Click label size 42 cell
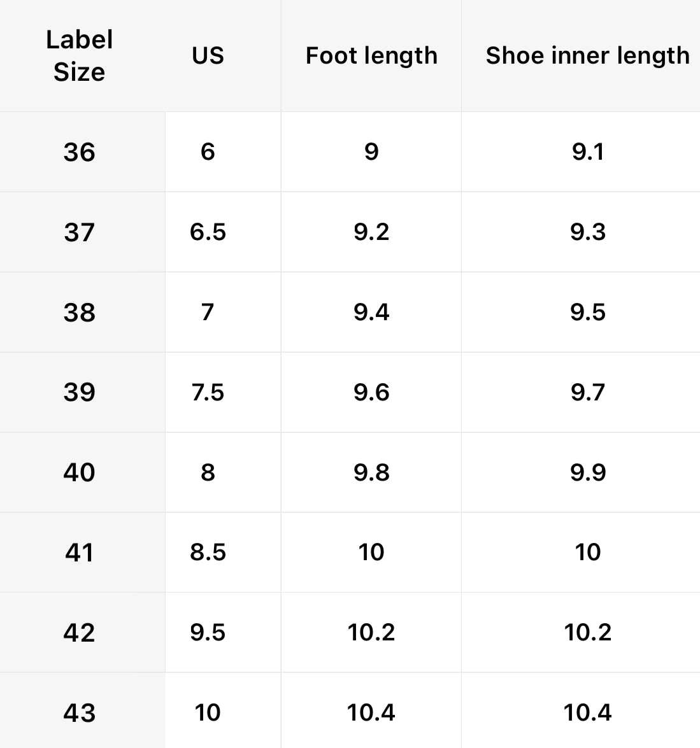 coord(80,633)
